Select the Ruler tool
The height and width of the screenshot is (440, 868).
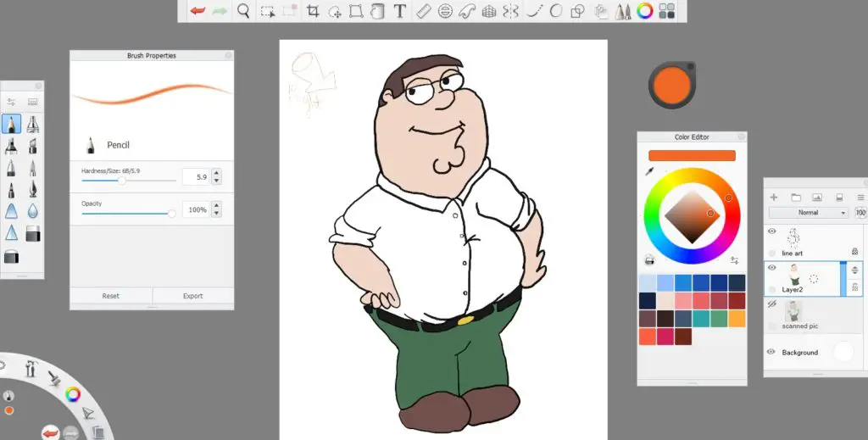[424, 11]
